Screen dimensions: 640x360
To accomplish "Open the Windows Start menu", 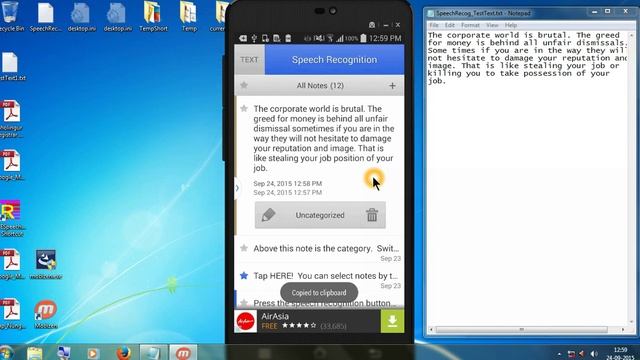I will pyautogui.click(x=6, y=353).
